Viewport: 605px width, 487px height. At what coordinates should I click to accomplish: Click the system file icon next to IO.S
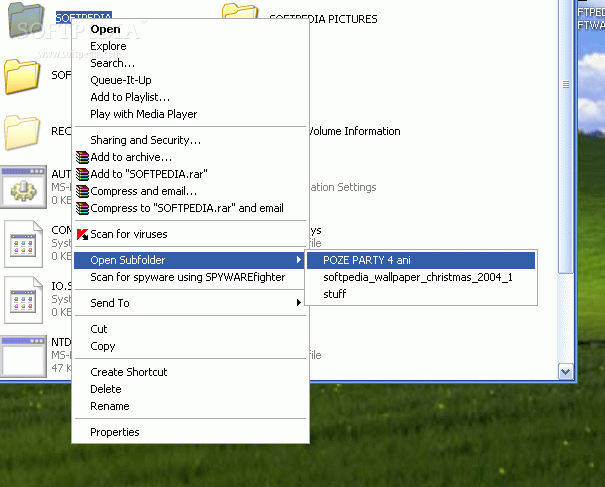23,300
